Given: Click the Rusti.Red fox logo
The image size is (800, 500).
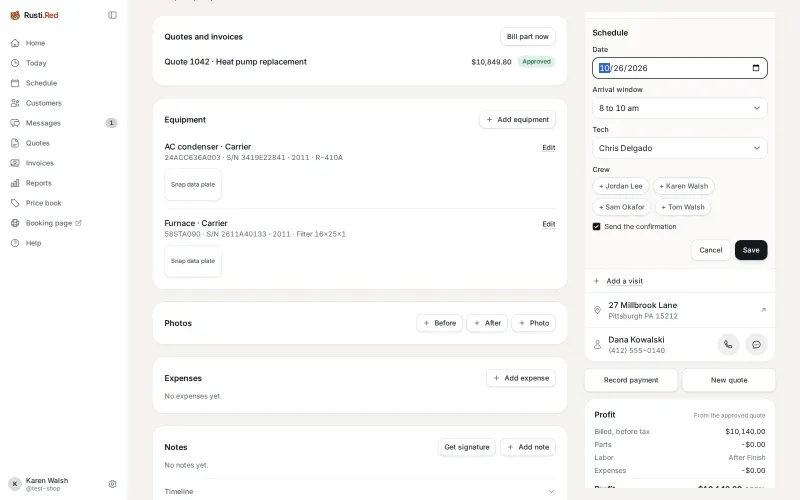Looking at the screenshot, I should tap(15, 15).
